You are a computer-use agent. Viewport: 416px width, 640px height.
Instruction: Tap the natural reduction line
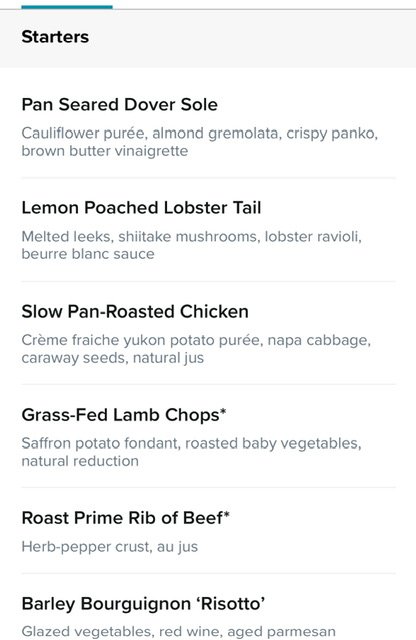click(80, 461)
